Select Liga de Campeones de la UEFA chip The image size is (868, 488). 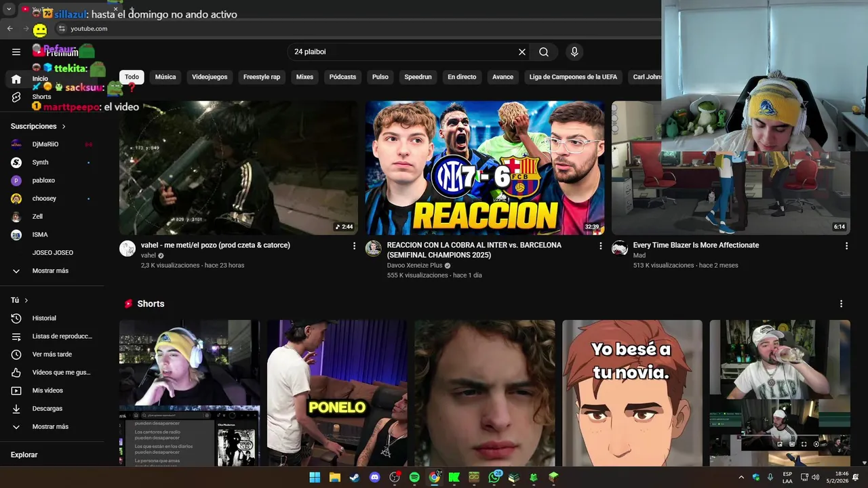click(x=573, y=77)
